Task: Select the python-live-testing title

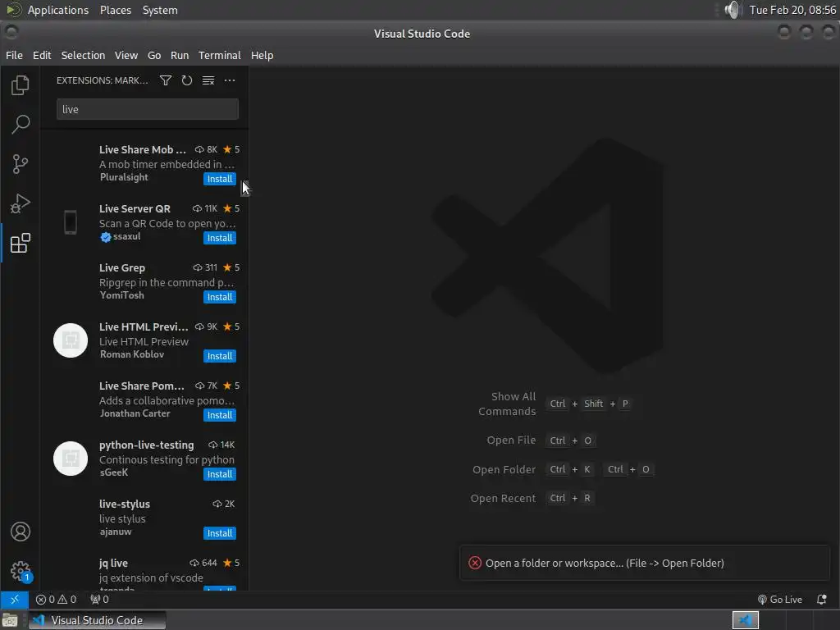Action: (x=146, y=445)
